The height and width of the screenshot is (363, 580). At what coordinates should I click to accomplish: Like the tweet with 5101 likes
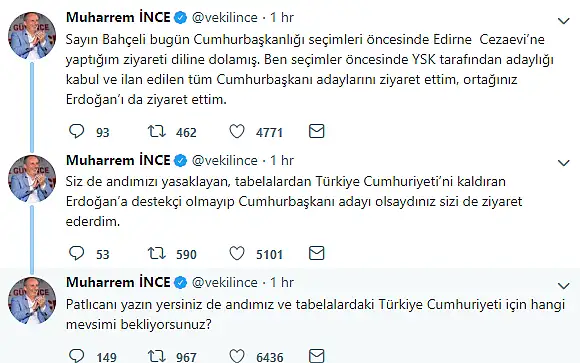[237, 253]
